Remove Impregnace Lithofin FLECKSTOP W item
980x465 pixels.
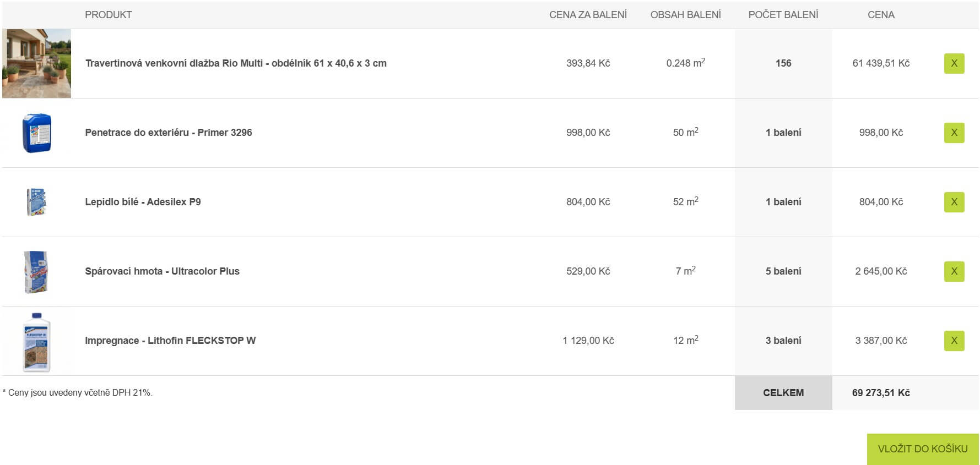pyautogui.click(x=954, y=341)
